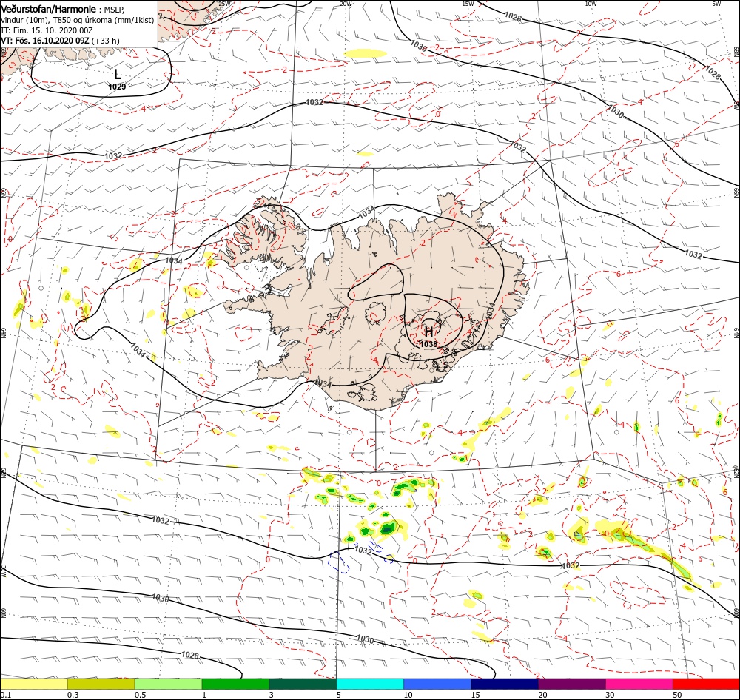The image size is (740, 700).
Task: Select the pink 30–50 legend swatch
Action: [x=639, y=684]
